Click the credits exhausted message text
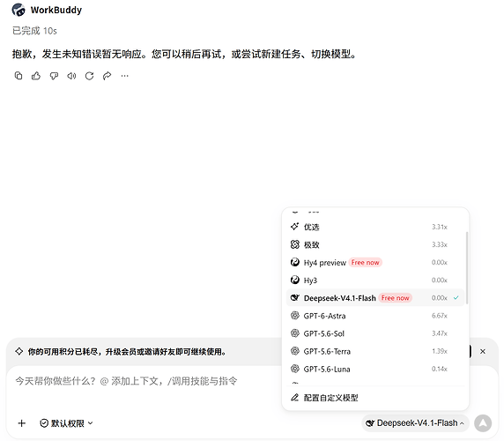The image size is (504, 441). click(127, 352)
